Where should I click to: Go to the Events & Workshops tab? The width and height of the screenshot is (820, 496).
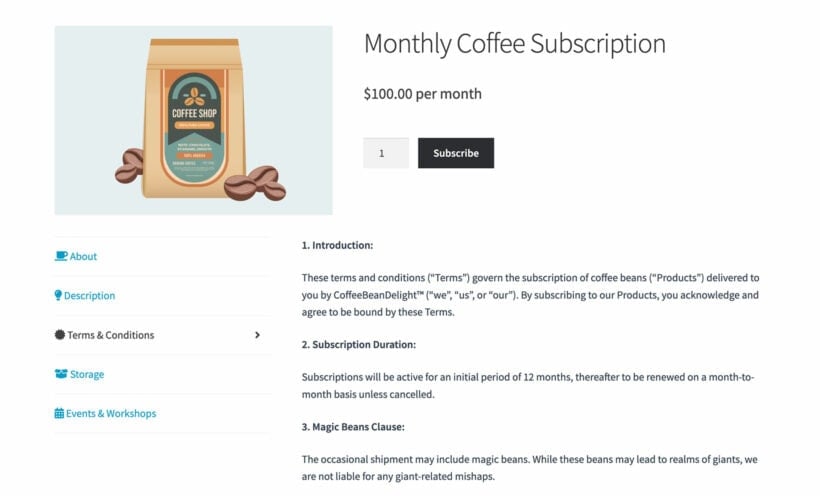pos(111,413)
